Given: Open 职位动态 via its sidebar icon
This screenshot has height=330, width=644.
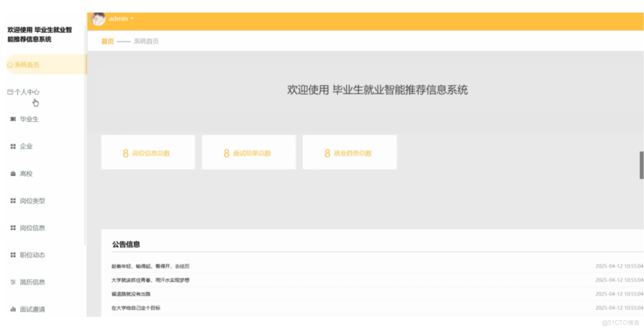Looking at the screenshot, I should coord(14,255).
